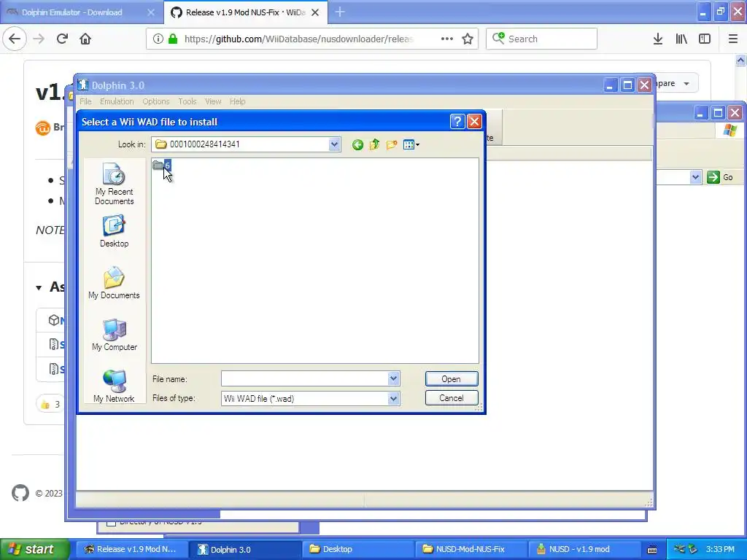Switch to NUSD - v1.9 mod taskbar button

584,549
